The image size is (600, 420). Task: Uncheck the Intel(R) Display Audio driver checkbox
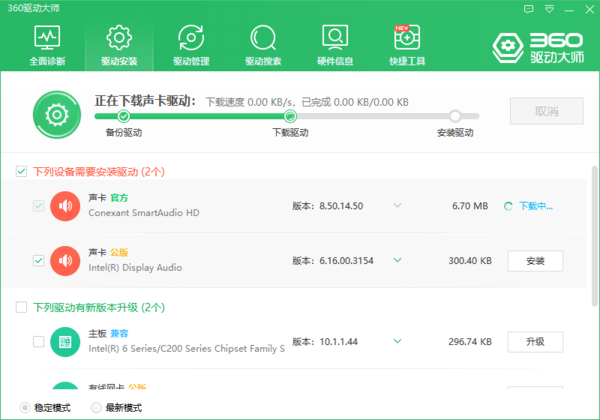tap(38, 260)
